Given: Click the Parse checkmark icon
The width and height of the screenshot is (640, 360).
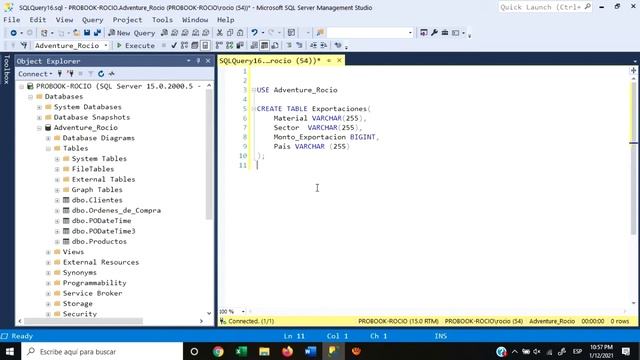Looking at the screenshot, I should (x=174, y=45).
